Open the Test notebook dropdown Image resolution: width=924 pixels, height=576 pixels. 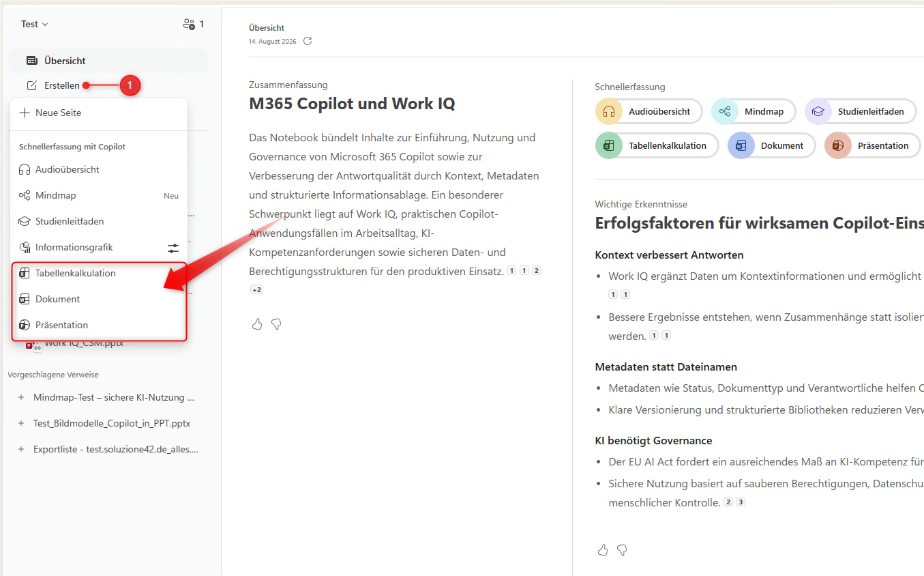[x=34, y=24]
